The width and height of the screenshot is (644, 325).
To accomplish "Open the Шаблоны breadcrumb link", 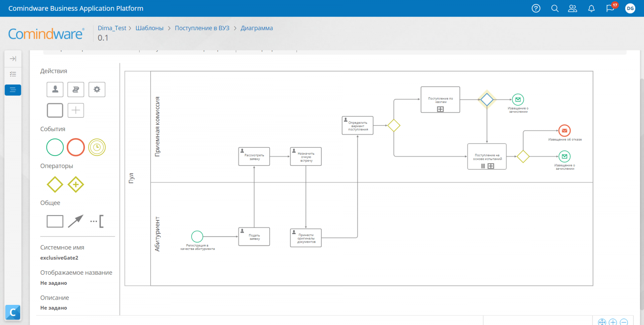I will tap(149, 28).
